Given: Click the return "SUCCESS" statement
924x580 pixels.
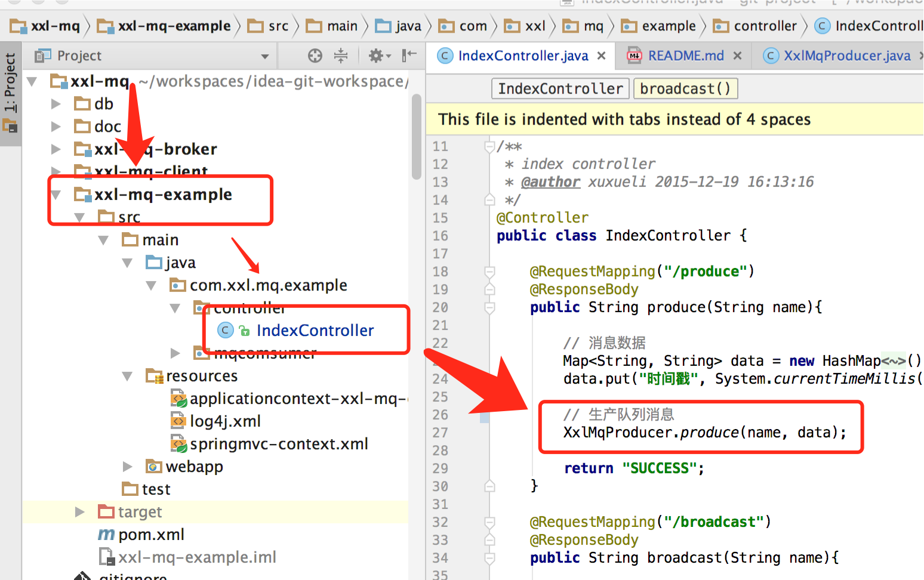Looking at the screenshot, I should pos(635,468).
